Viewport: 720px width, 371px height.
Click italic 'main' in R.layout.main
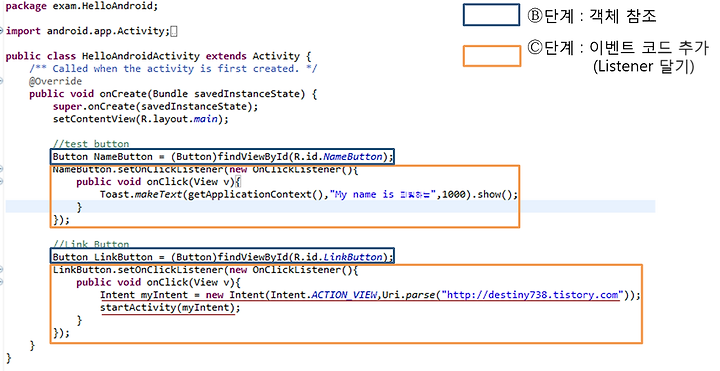[205, 119]
